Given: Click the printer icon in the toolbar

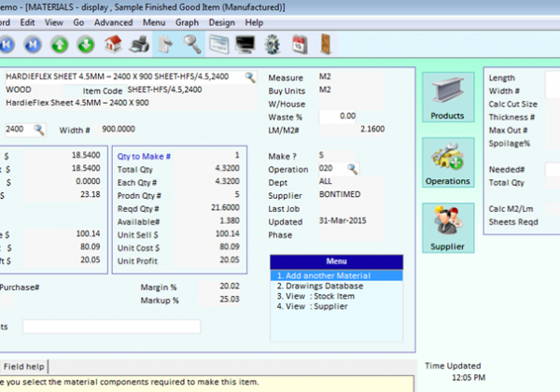Looking at the screenshot, I should 139,45.
